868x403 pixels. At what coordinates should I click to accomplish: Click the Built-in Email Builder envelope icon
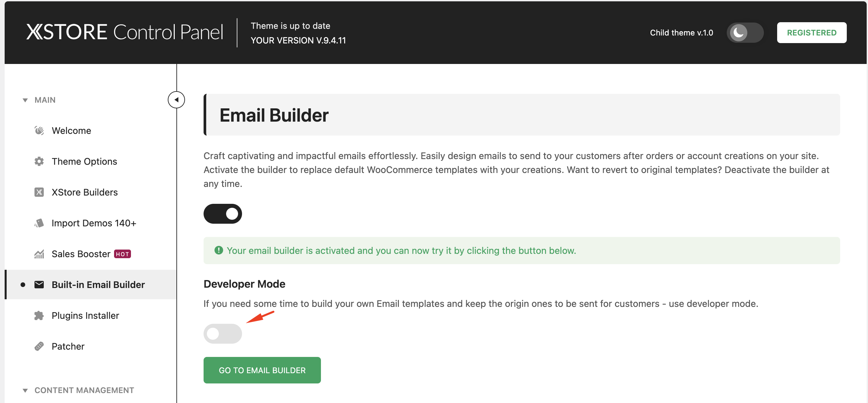tap(39, 285)
